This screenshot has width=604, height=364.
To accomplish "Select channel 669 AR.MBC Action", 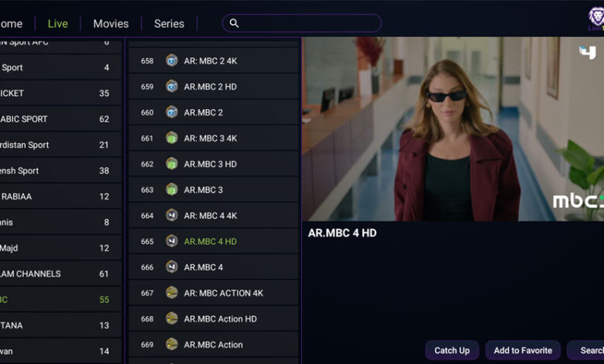I will (x=214, y=345).
